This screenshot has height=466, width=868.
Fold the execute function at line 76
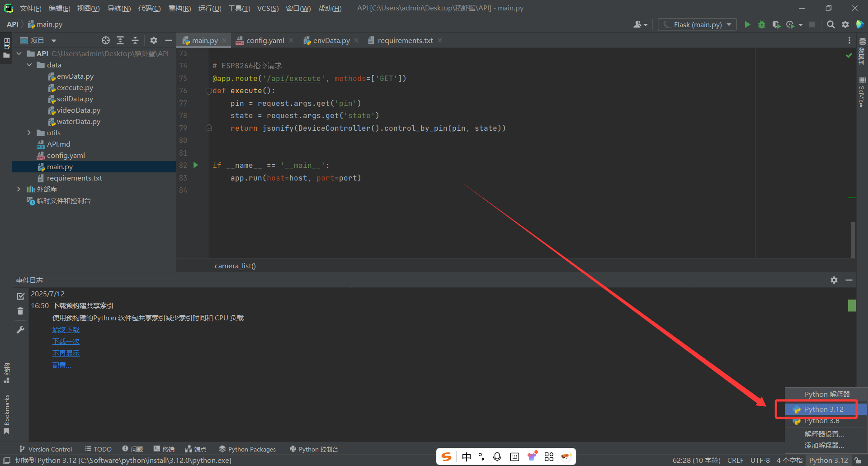[209, 91]
